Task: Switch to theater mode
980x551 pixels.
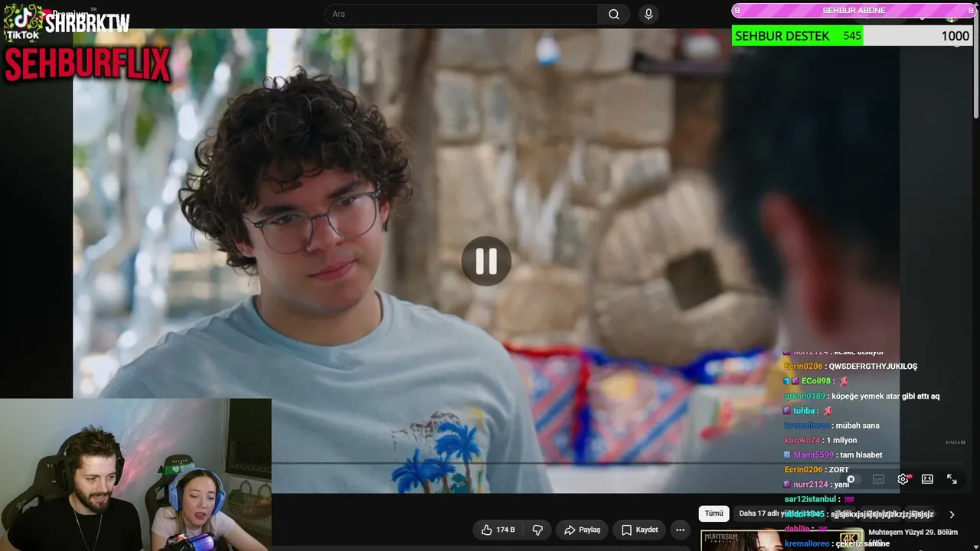Action: pos(927,479)
